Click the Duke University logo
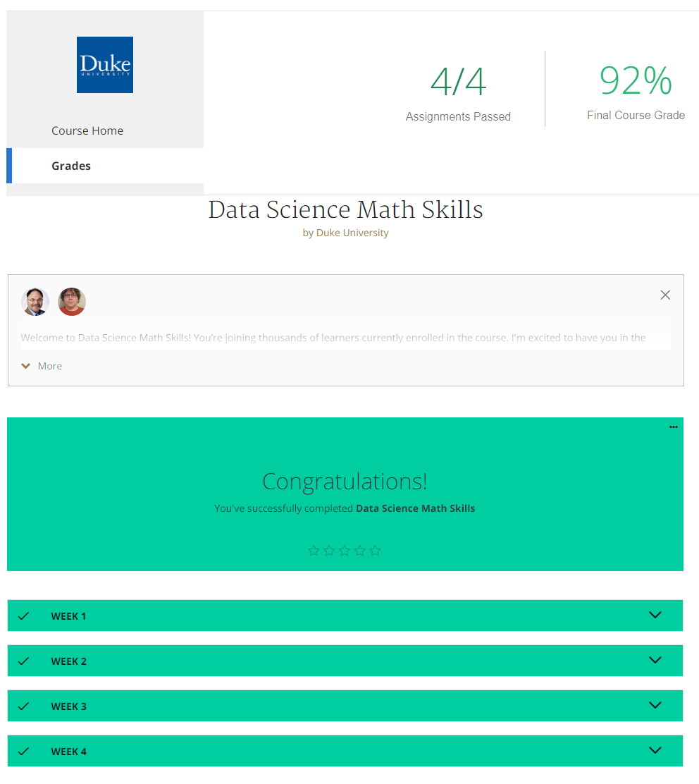Image resolution: width=699 pixels, height=784 pixels. 105,65
